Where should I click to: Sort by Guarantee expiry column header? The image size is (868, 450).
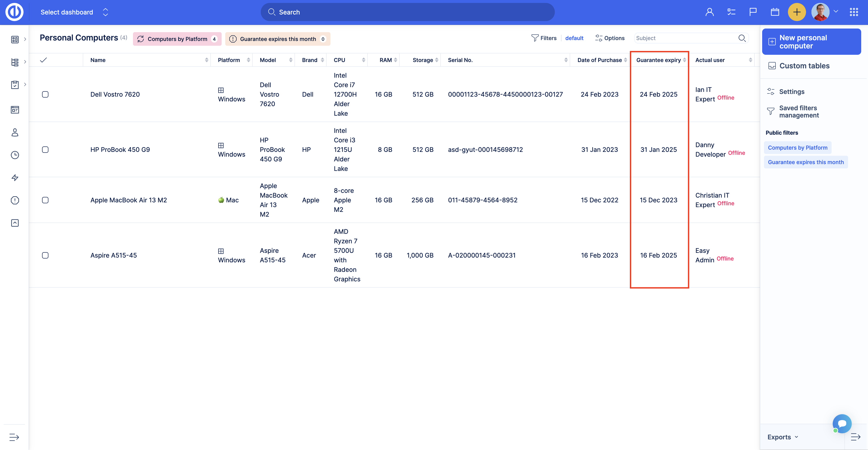[658, 60]
